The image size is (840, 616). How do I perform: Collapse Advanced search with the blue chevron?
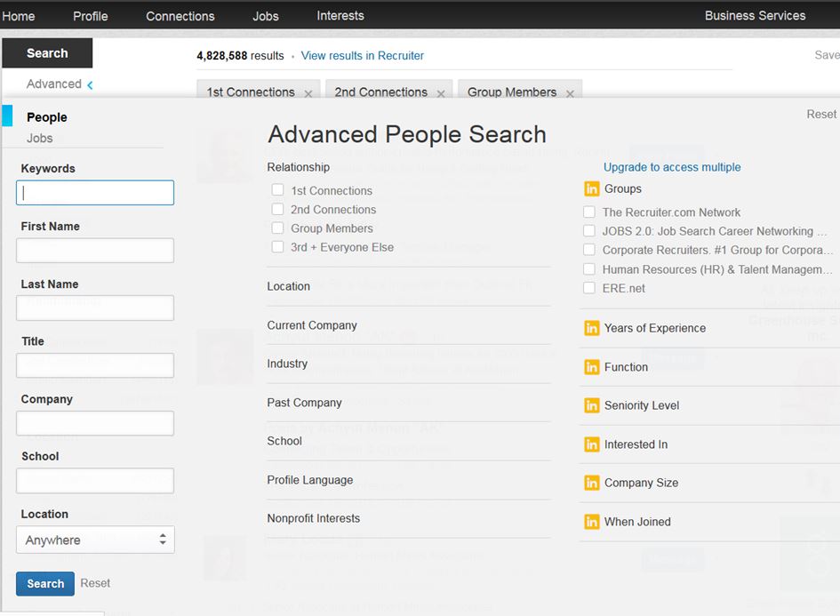[90, 84]
